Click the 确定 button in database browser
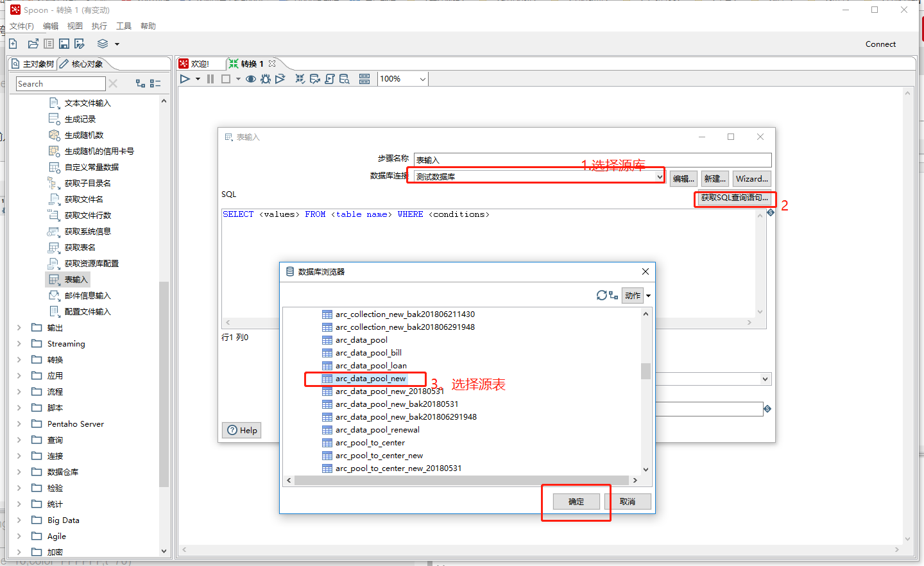Viewport: 924px width, 566px height. pos(576,501)
